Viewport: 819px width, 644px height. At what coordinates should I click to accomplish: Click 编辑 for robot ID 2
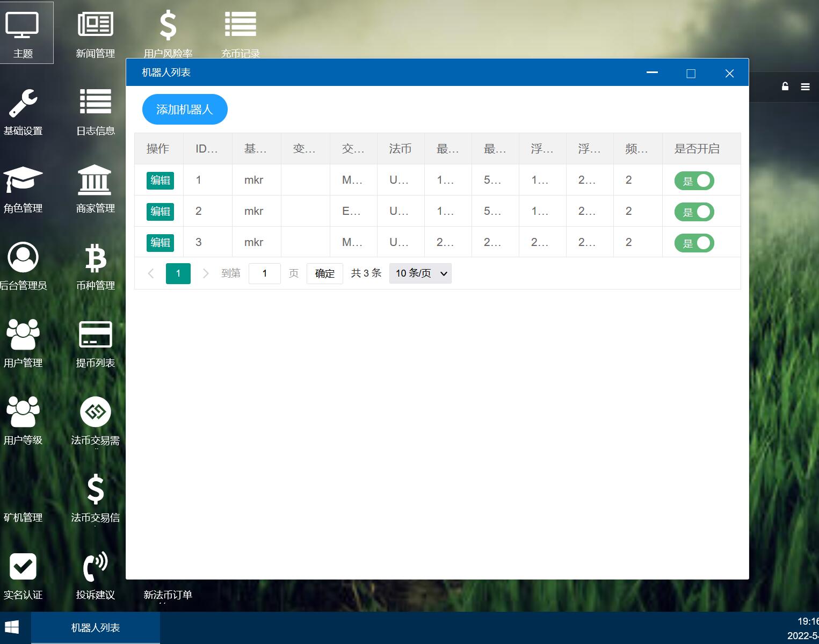160,212
